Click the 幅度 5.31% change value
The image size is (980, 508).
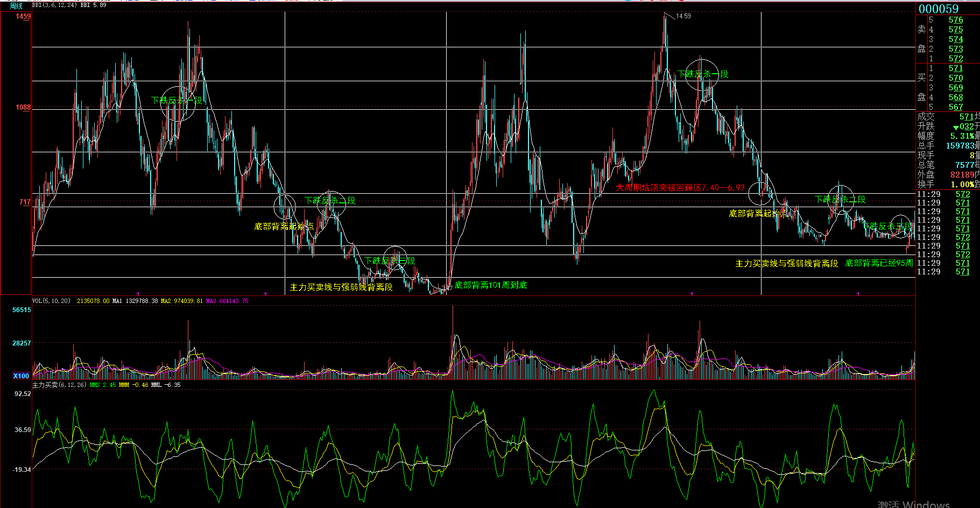[x=962, y=136]
